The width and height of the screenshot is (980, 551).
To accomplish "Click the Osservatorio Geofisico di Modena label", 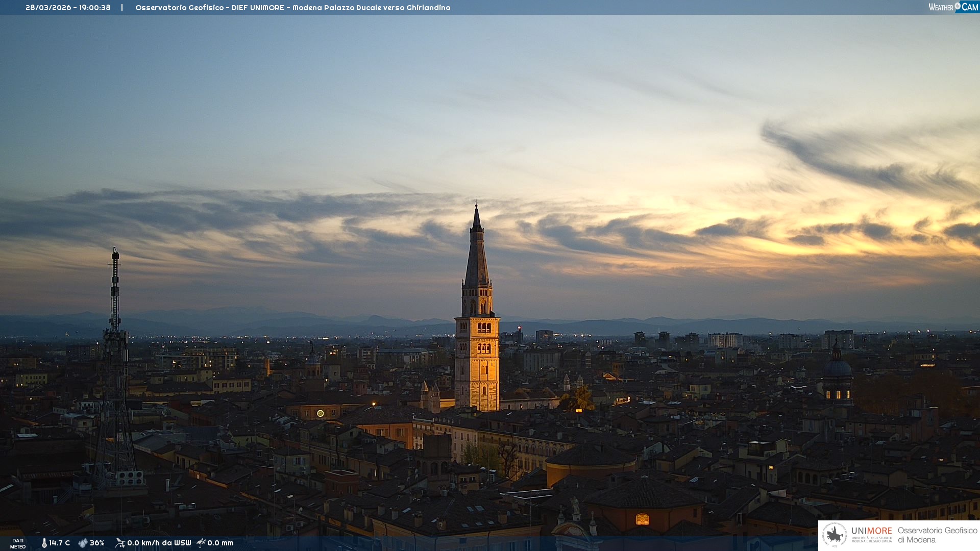I will coord(937,535).
